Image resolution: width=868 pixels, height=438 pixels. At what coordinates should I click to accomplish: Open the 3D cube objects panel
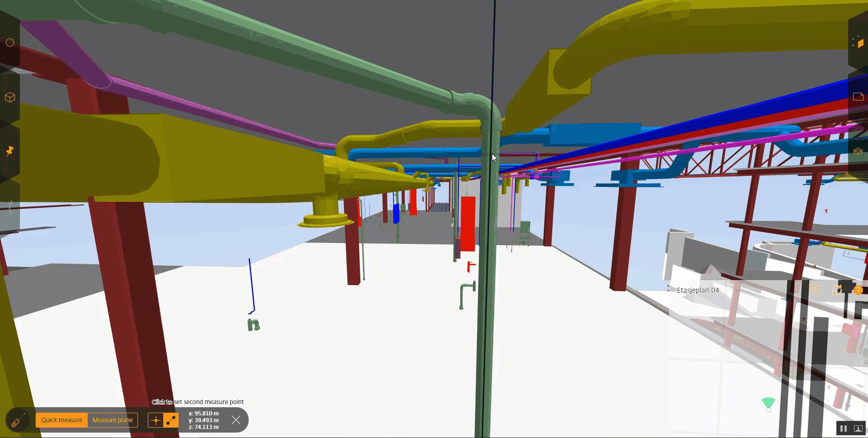(10, 97)
